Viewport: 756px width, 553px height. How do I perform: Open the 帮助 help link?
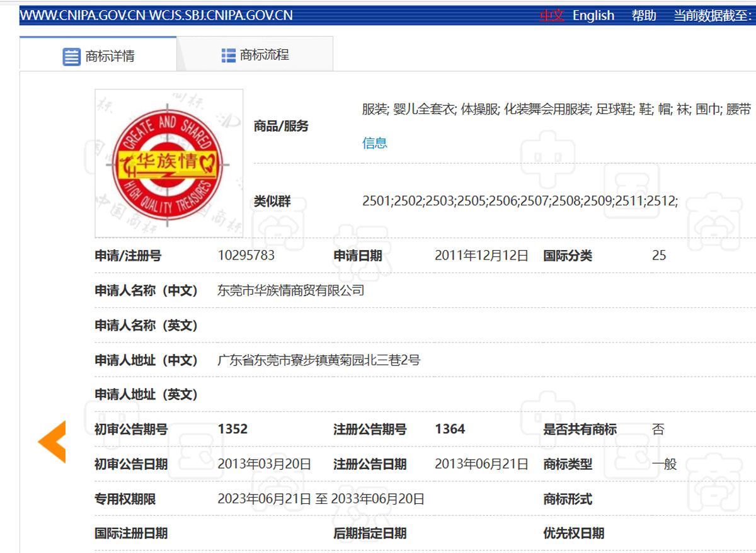click(x=644, y=15)
